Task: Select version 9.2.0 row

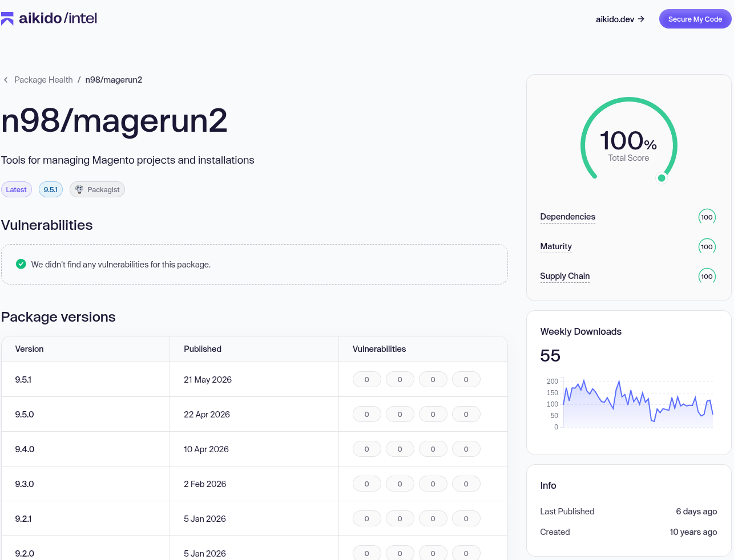Action: click(x=255, y=548)
